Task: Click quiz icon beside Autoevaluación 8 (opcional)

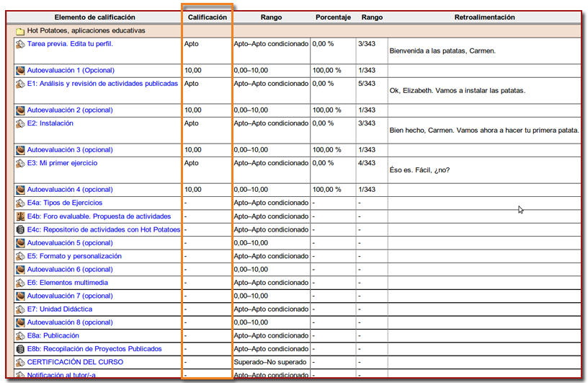Action: click(20, 322)
